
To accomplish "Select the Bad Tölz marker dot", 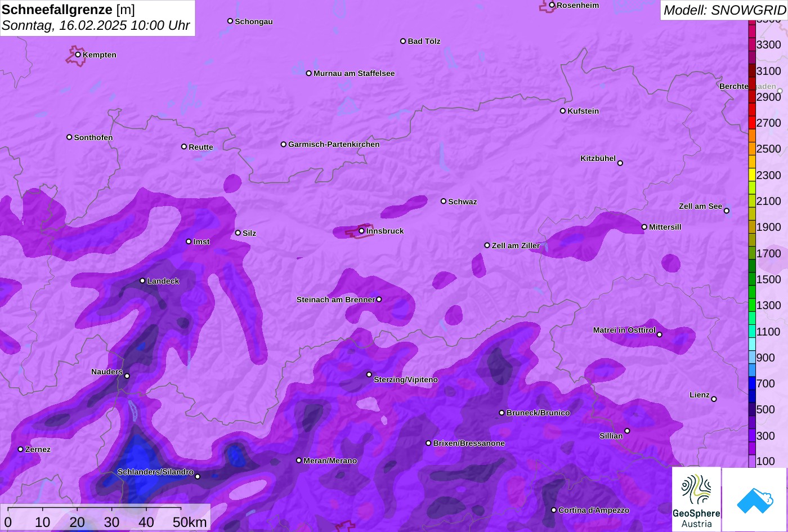I will click(403, 41).
